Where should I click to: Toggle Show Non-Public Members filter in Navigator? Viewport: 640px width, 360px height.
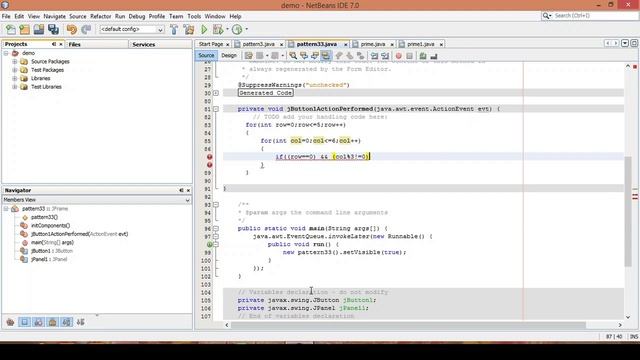click(x=53, y=322)
